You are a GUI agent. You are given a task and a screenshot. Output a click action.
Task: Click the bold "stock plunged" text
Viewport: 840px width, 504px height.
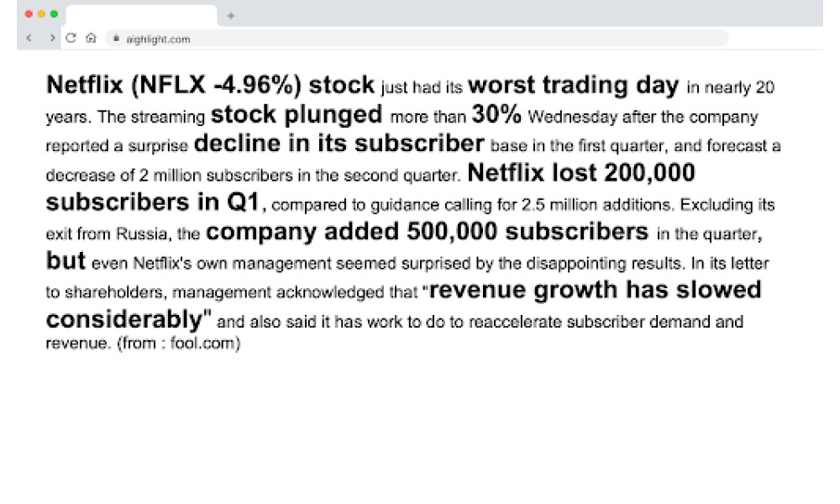point(297,114)
